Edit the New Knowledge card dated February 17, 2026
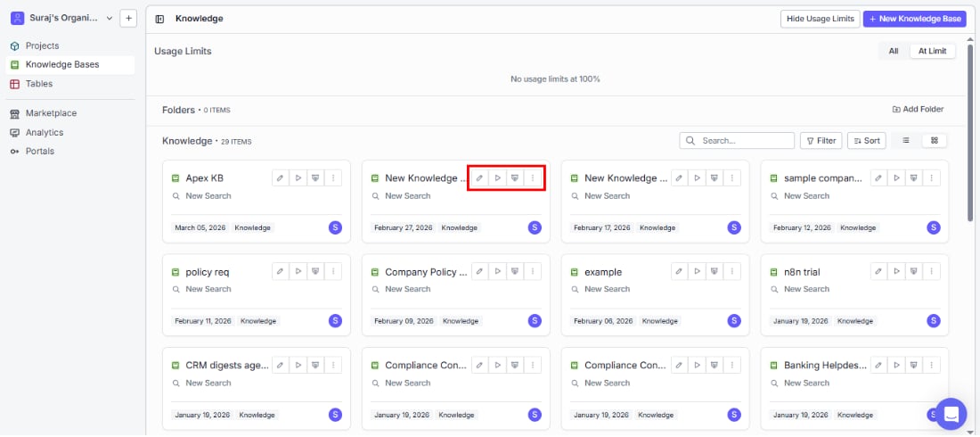Screen dimensions: 980x437 680,177
